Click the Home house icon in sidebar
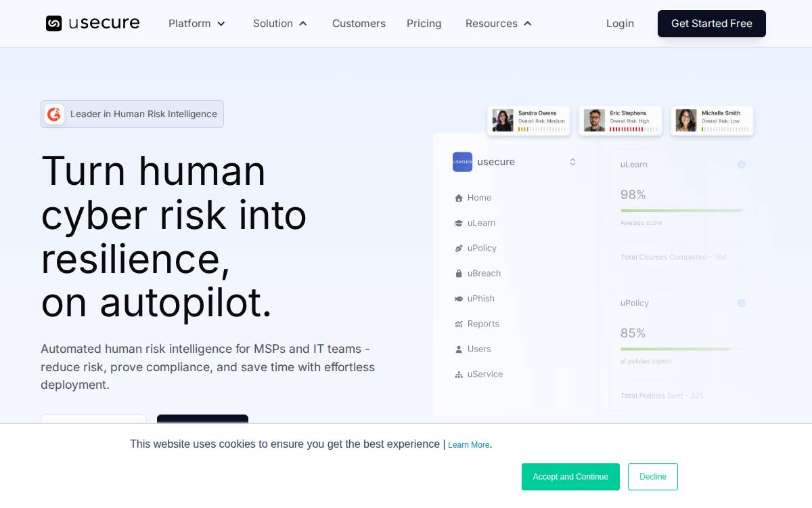Screen dimensions: 812x508 tap(459, 198)
